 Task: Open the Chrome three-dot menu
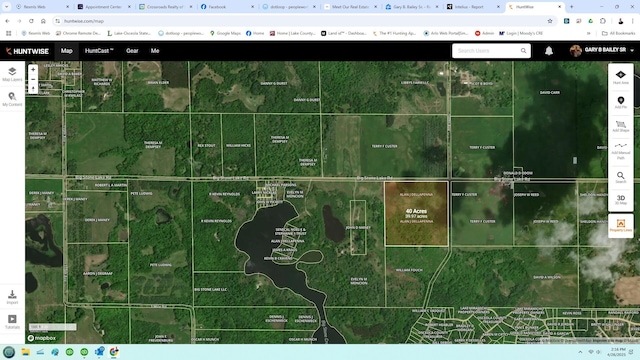(633, 21)
